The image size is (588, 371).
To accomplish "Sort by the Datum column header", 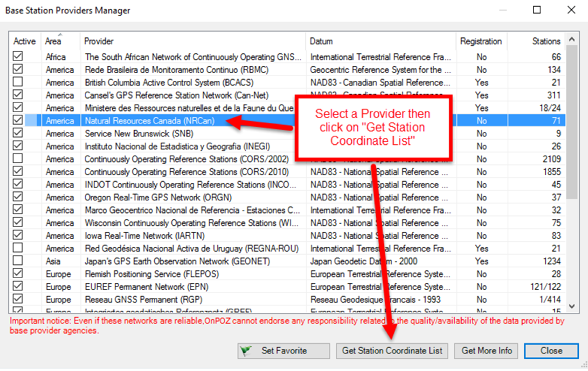I will pyautogui.click(x=380, y=41).
